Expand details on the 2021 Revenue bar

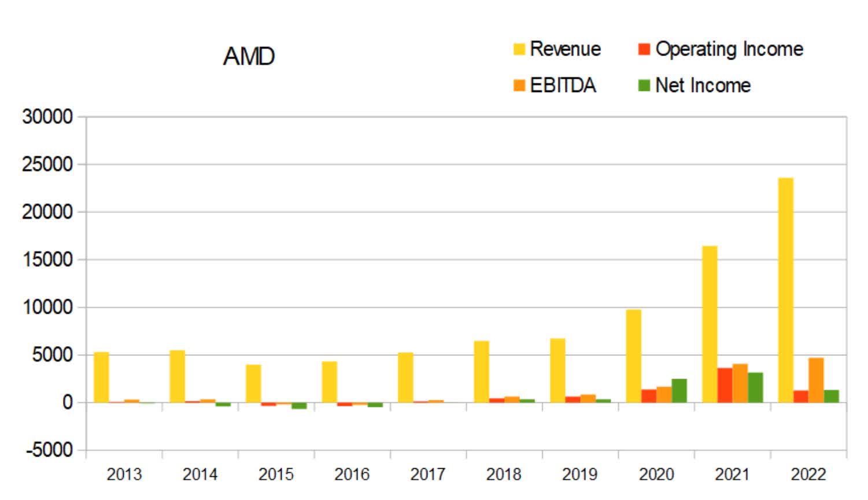[x=711, y=324]
